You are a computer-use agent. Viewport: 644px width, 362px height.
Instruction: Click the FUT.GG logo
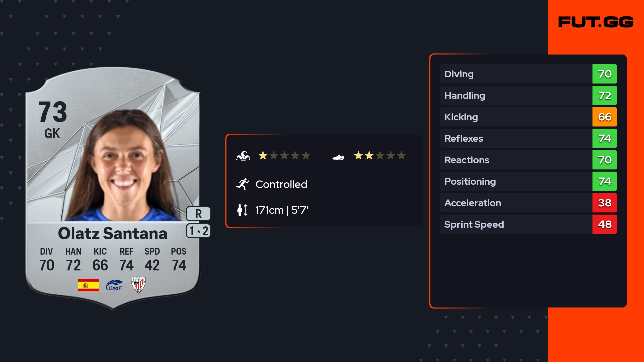(x=596, y=22)
